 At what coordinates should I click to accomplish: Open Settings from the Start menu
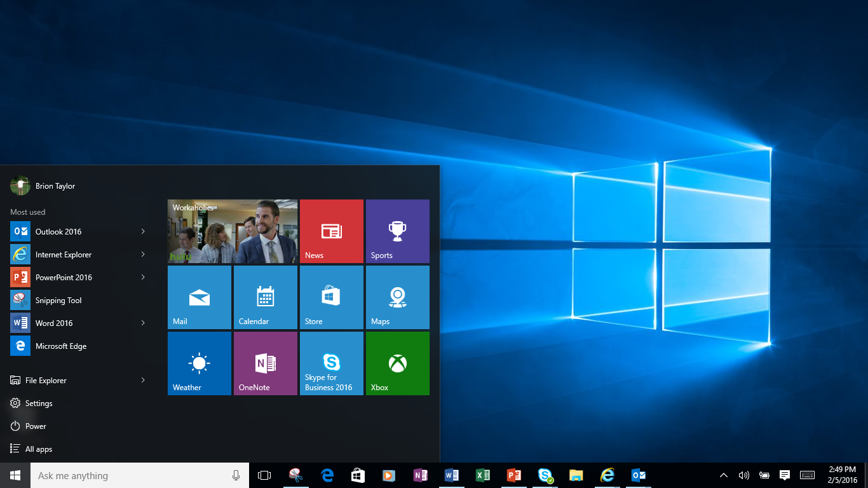coord(38,403)
